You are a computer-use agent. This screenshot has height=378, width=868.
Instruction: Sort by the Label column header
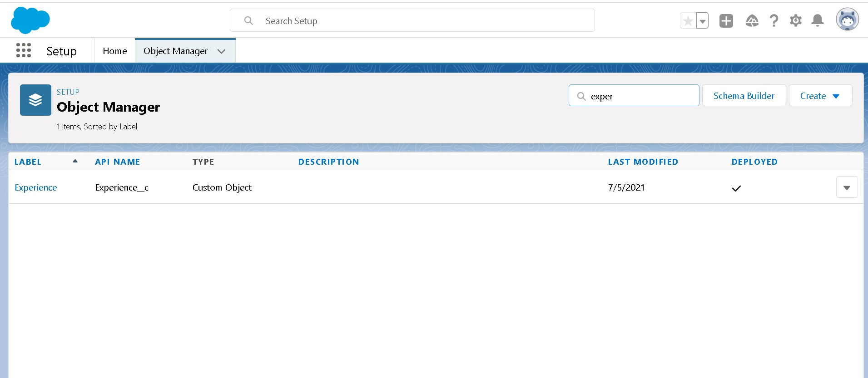point(28,162)
